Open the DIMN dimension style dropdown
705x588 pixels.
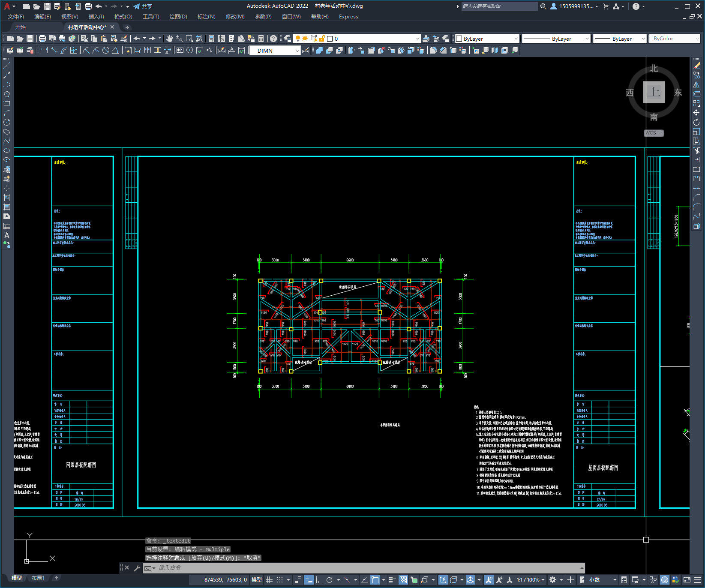click(275, 51)
